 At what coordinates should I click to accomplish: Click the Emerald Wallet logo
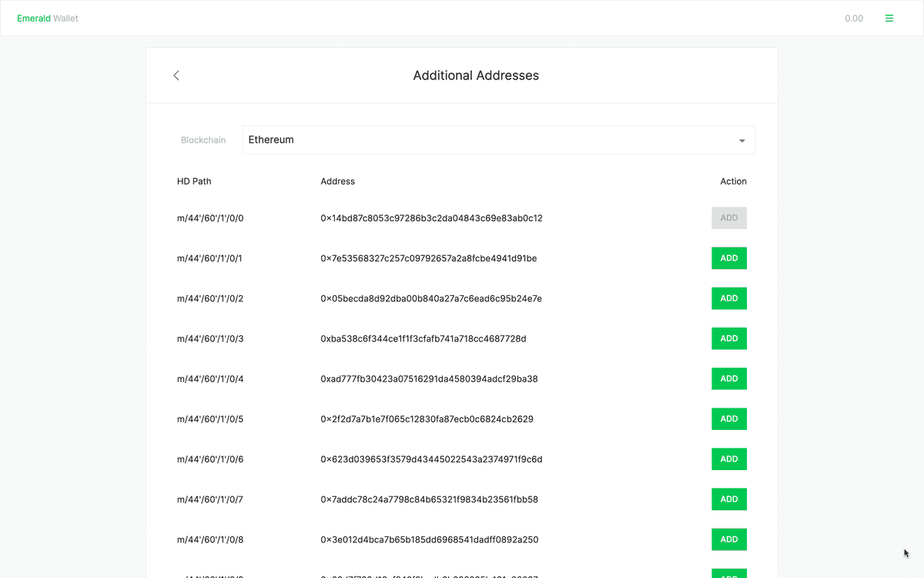[x=47, y=18]
